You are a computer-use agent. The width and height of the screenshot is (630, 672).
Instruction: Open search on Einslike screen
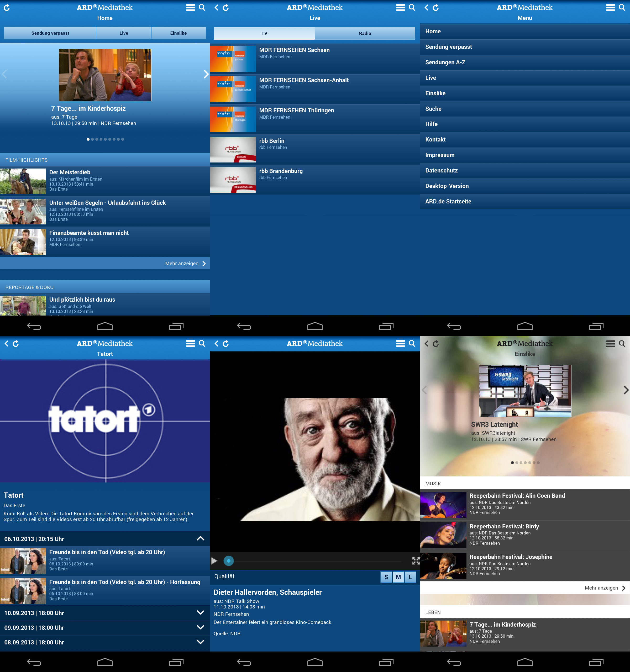tap(622, 343)
